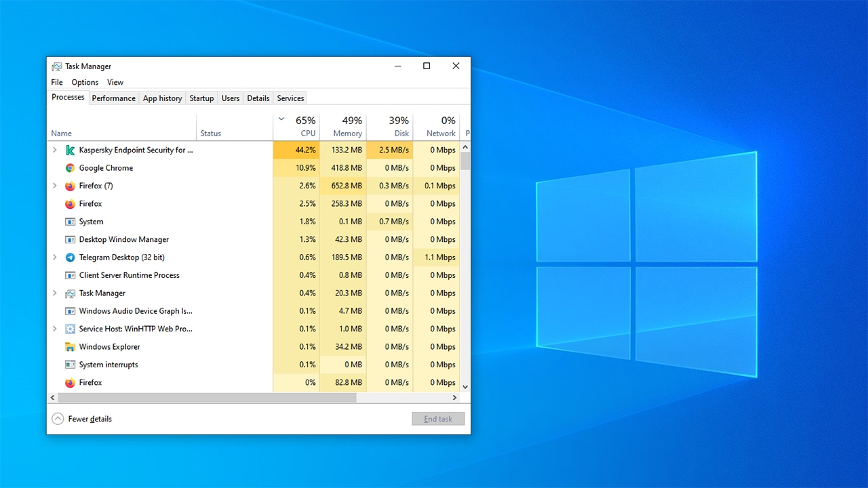Click the horizontal scrollbar thumb
The image size is (868, 488).
(x=208, y=398)
